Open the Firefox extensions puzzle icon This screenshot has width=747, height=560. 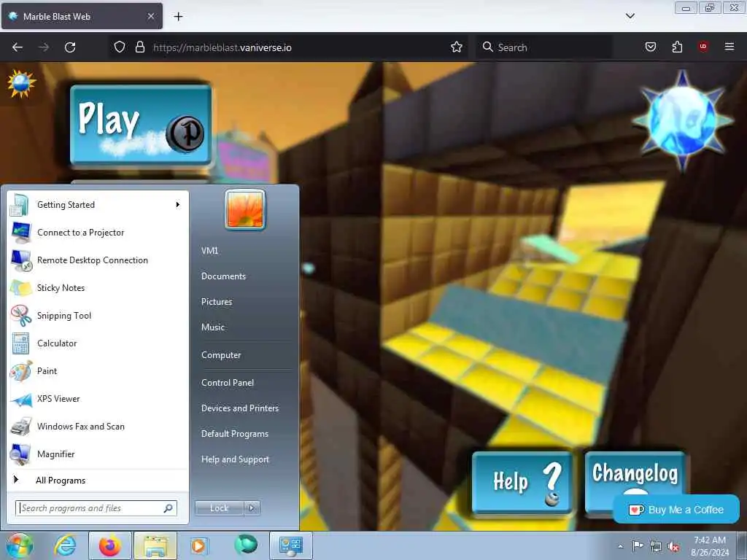pyautogui.click(x=677, y=47)
